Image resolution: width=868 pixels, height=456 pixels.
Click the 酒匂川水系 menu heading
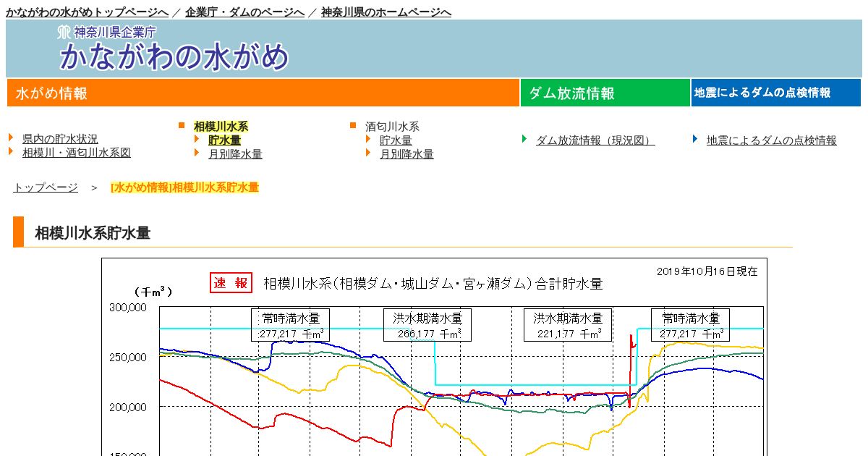point(392,127)
